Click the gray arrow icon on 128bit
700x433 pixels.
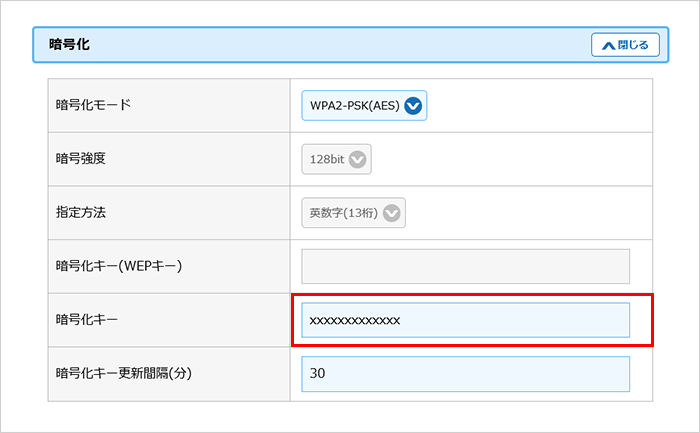(x=357, y=158)
